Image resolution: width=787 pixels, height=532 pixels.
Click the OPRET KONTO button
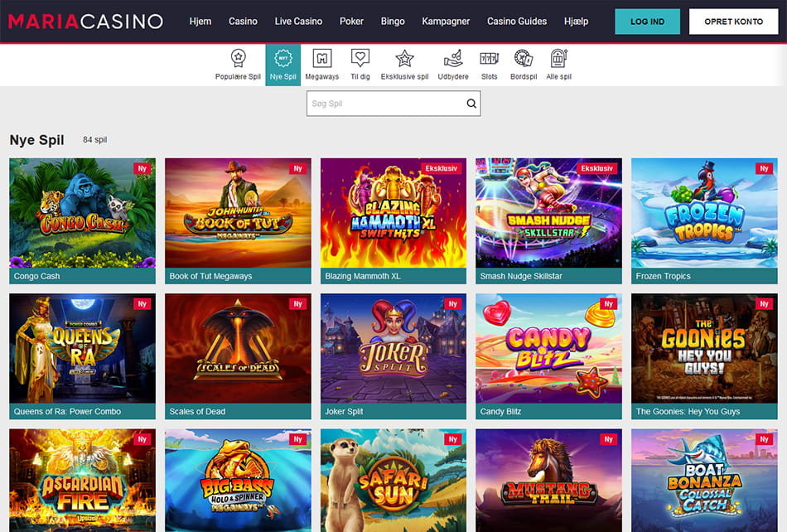click(x=734, y=22)
